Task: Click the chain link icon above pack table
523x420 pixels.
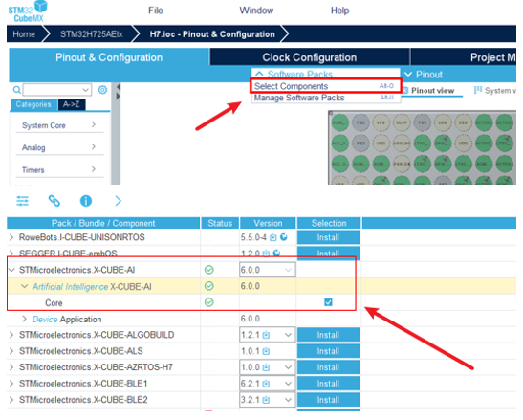Action: point(54,201)
